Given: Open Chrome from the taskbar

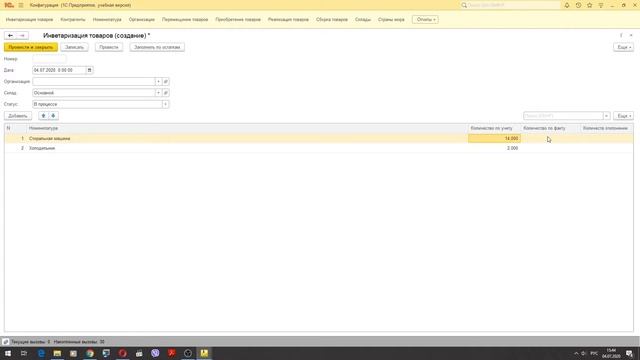Looking at the screenshot, I should (x=90, y=353).
